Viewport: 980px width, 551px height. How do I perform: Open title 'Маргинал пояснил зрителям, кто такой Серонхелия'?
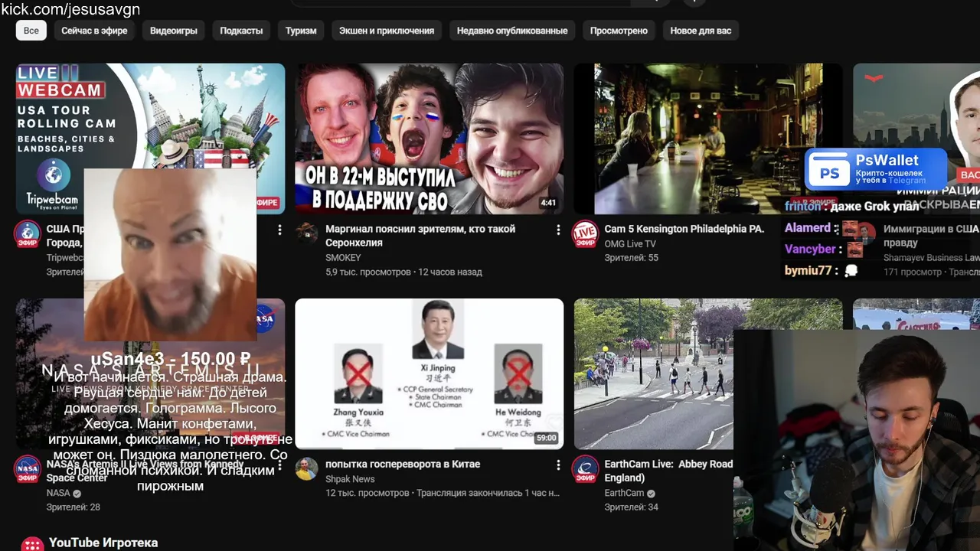420,236
